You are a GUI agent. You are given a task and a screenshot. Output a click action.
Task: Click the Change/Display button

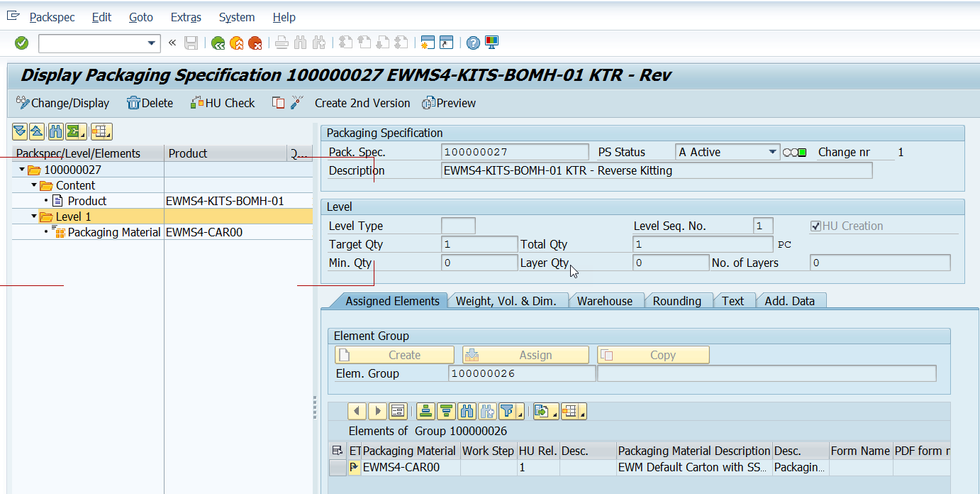pos(62,103)
